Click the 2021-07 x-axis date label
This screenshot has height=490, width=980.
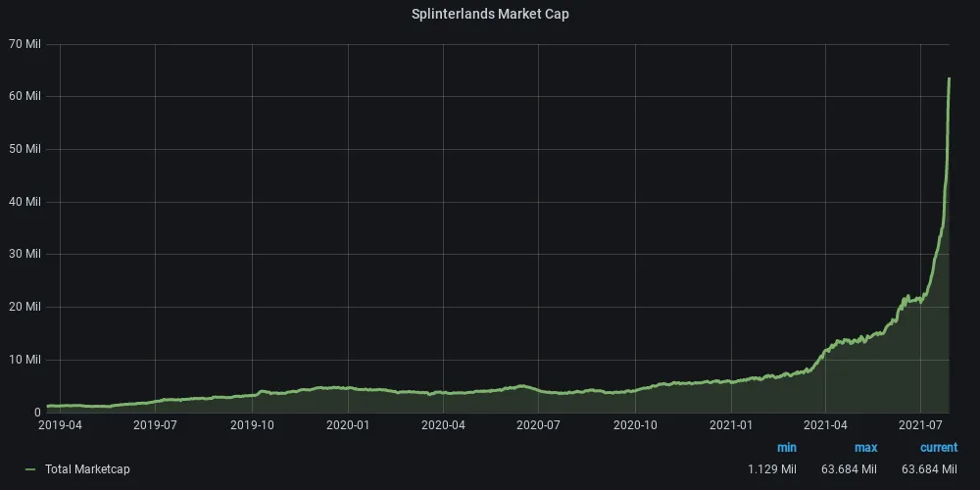[920, 425]
